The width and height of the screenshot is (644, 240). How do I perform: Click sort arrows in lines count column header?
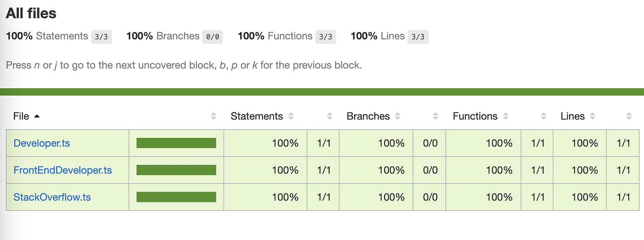pos(629,116)
